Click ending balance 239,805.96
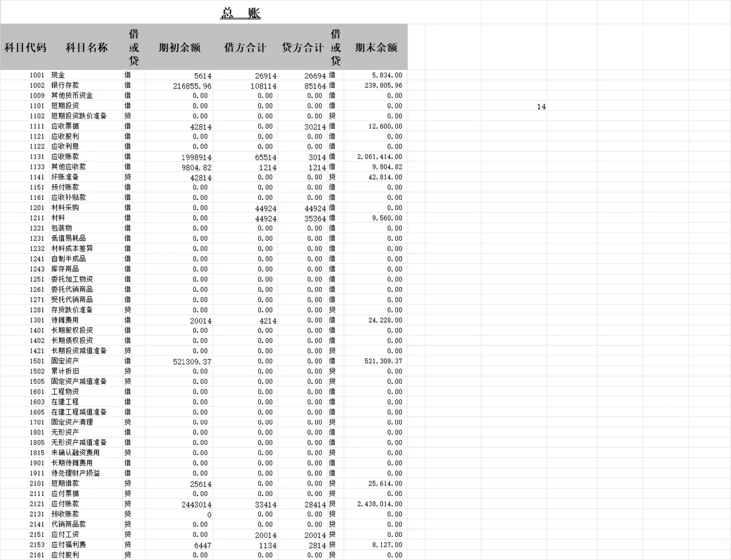The height and width of the screenshot is (560, 731). (383, 85)
